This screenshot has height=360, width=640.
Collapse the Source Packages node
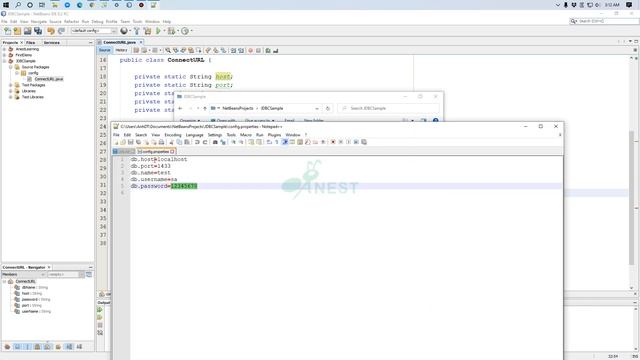(11, 67)
